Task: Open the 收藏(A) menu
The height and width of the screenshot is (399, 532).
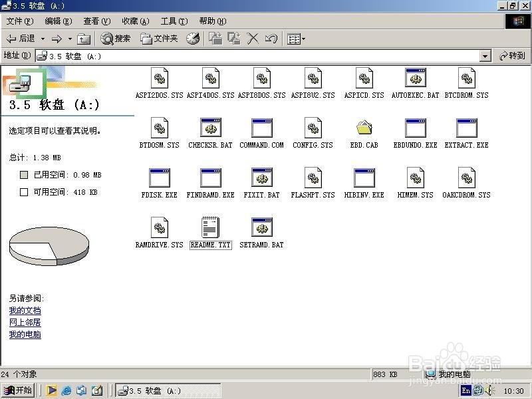Action: 136,21
